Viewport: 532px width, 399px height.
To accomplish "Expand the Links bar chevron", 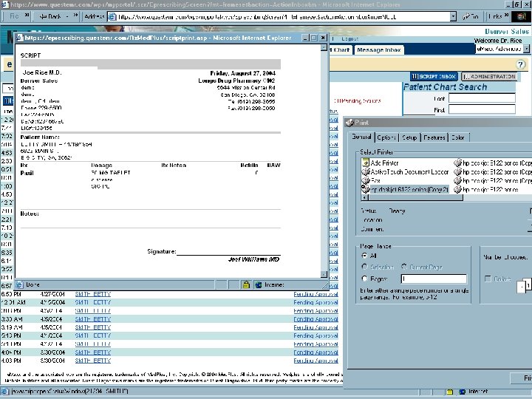I will tap(507, 15).
